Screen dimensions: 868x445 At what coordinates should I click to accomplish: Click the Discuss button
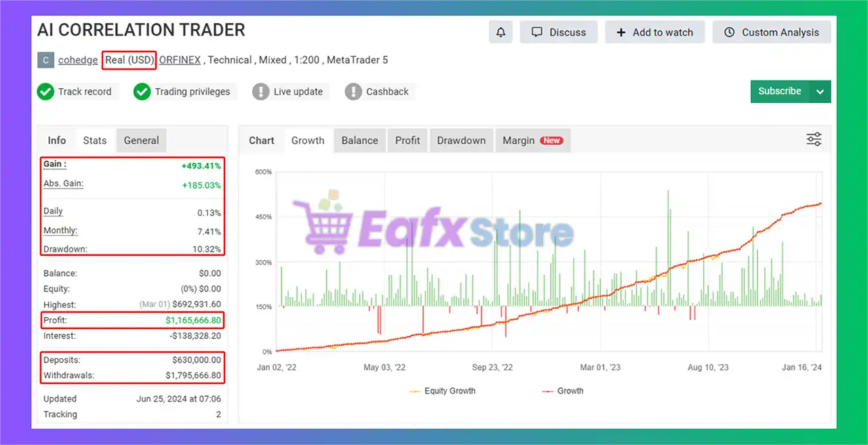[558, 32]
